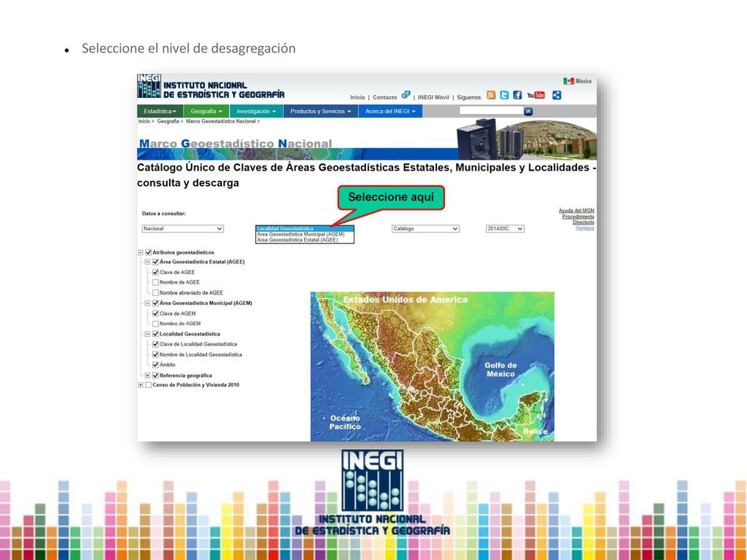Toggle Referencia geográfica checkbox

[155, 376]
